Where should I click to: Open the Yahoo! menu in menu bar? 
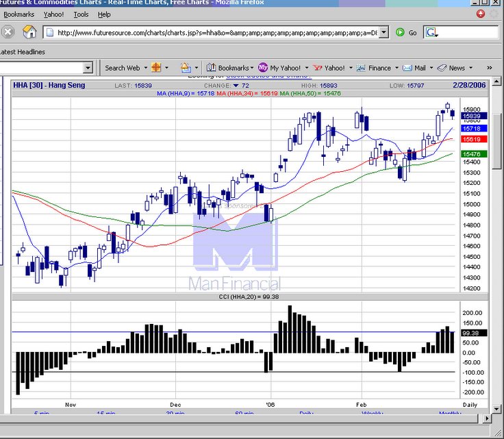pos(53,14)
